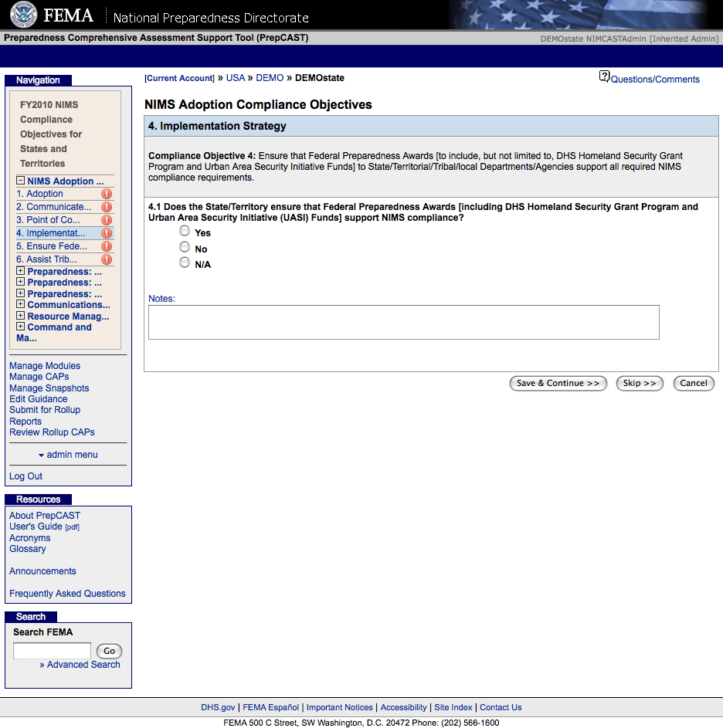Click the alert icon beside 1. Adoption
The image size is (723, 728).
click(107, 194)
